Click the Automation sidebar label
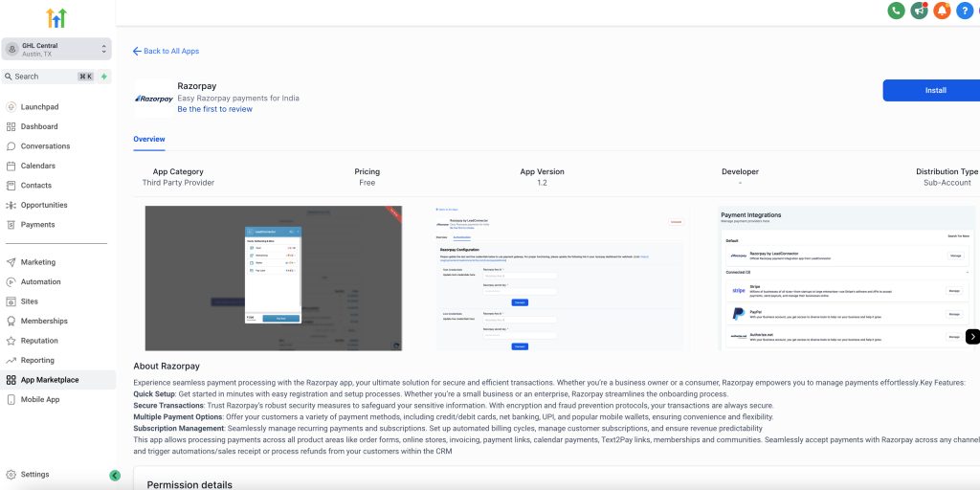Image resolution: width=980 pixels, height=490 pixels. (40, 282)
